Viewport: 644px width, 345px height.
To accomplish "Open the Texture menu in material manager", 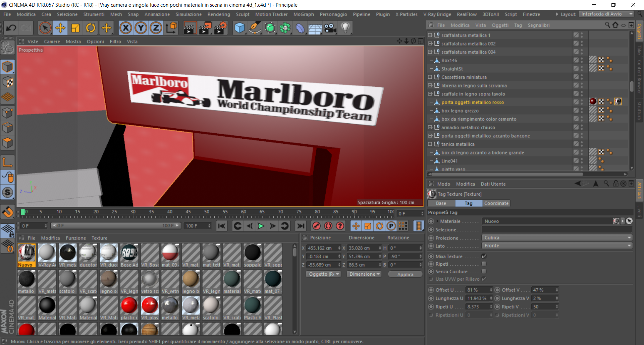I will pos(99,238).
